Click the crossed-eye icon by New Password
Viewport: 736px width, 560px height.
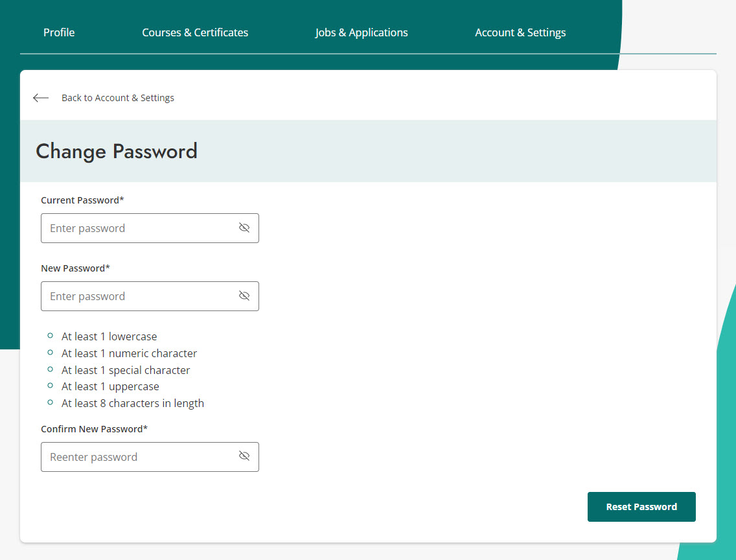pyautogui.click(x=244, y=296)
